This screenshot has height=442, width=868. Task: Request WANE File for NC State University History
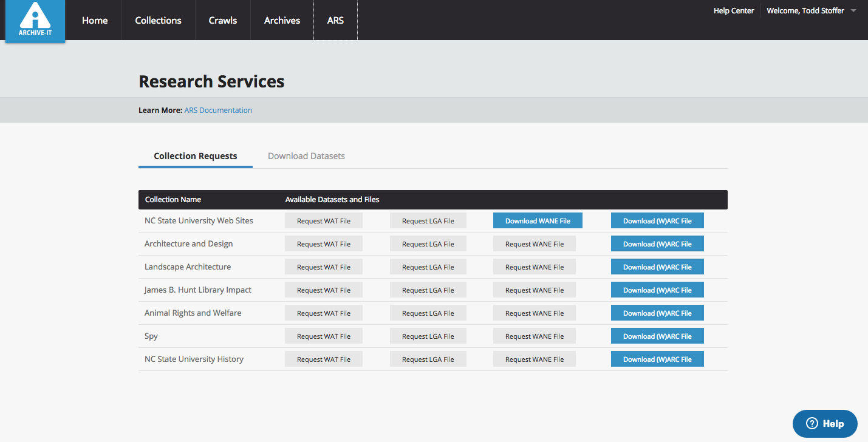coord(535,359)
